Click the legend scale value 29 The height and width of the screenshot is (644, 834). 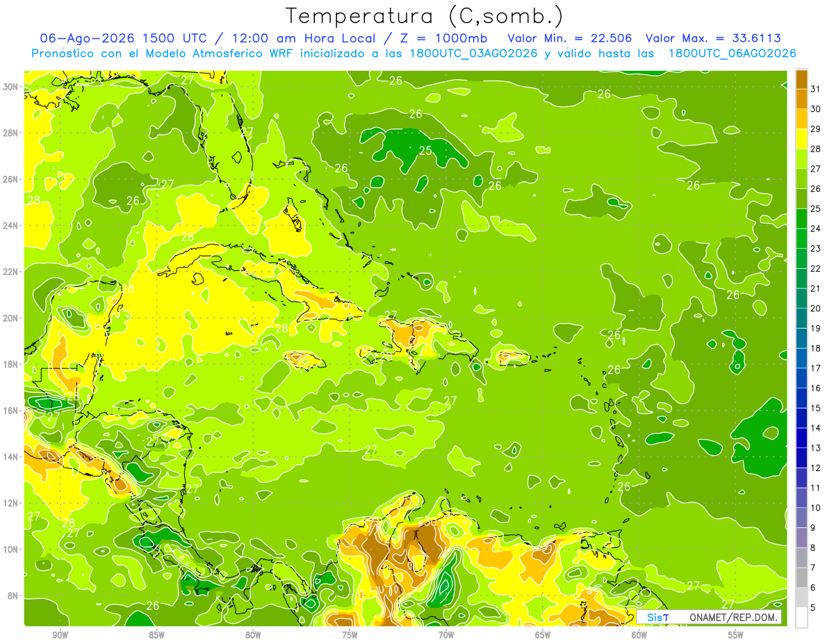coord(815,129)
